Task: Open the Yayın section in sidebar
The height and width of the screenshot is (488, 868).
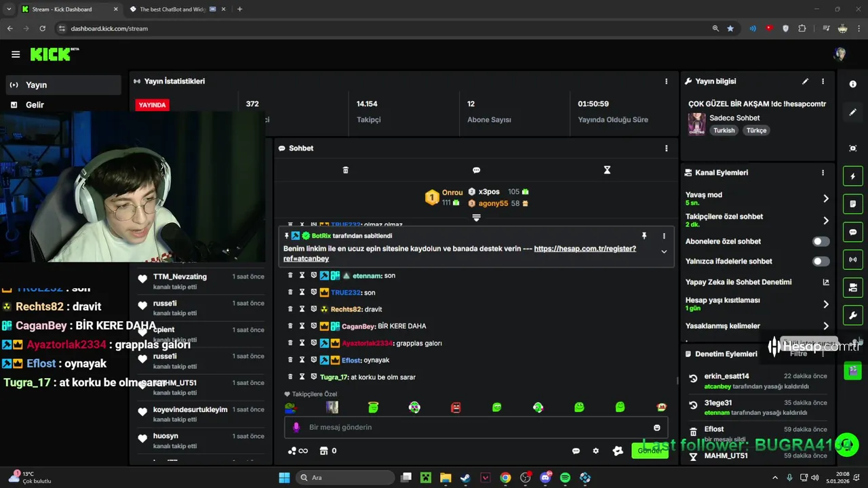Action: (64, 85)
